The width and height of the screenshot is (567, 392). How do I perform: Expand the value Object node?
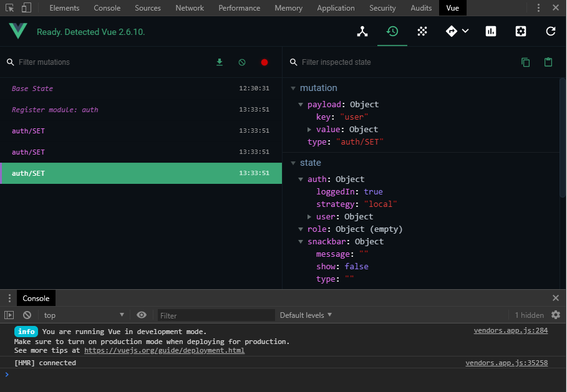(309, 130)
